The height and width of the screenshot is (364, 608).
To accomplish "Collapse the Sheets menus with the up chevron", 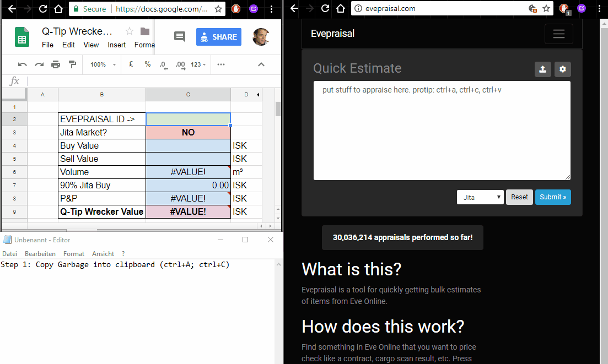I will point(261,64).
